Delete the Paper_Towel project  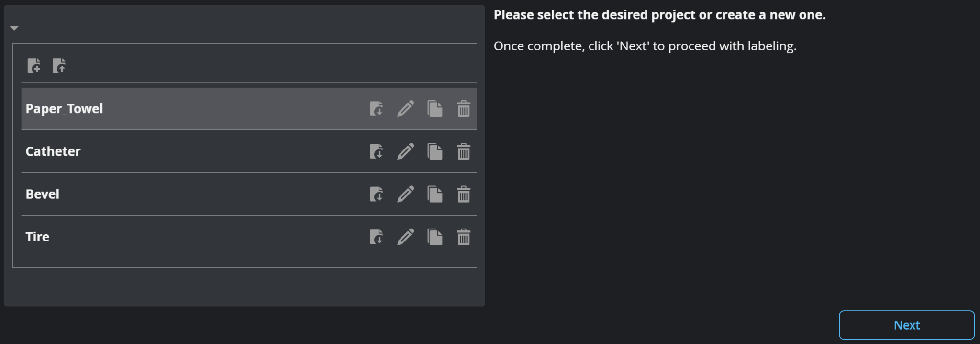pos(463,109)
